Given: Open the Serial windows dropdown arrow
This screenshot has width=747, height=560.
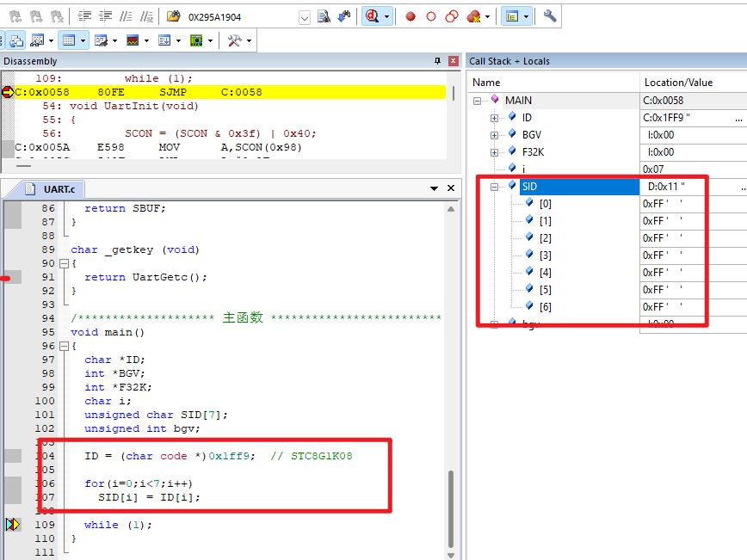Looking at the screenshot, I should coord(114,40).
